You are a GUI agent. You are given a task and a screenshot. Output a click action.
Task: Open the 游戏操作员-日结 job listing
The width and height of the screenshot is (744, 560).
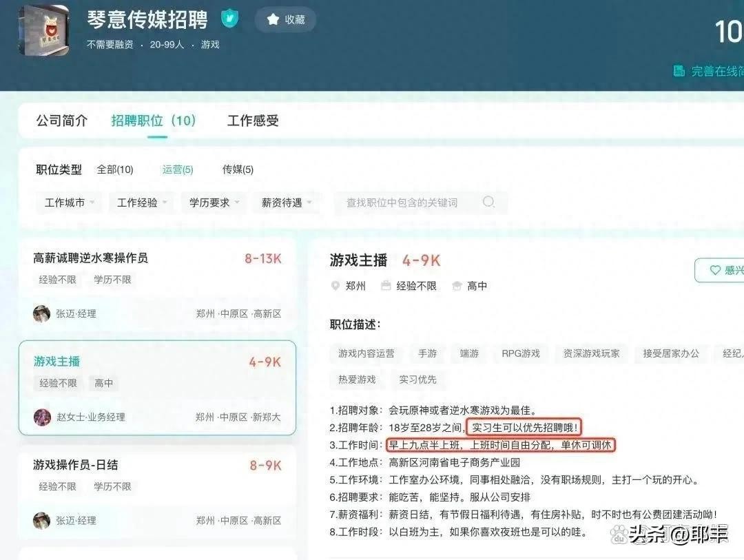click(75, 465)
